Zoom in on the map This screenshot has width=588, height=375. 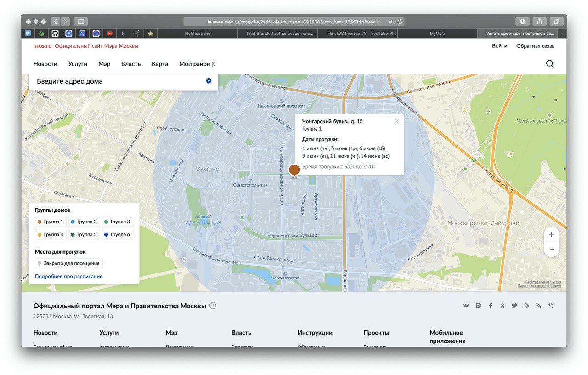(x=551, y=234)
